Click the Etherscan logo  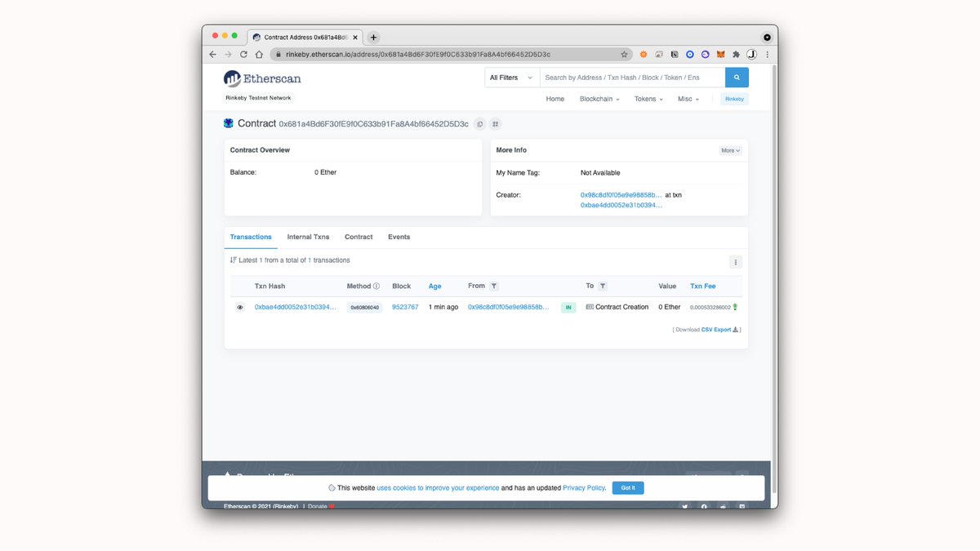[x=262, y=78]
